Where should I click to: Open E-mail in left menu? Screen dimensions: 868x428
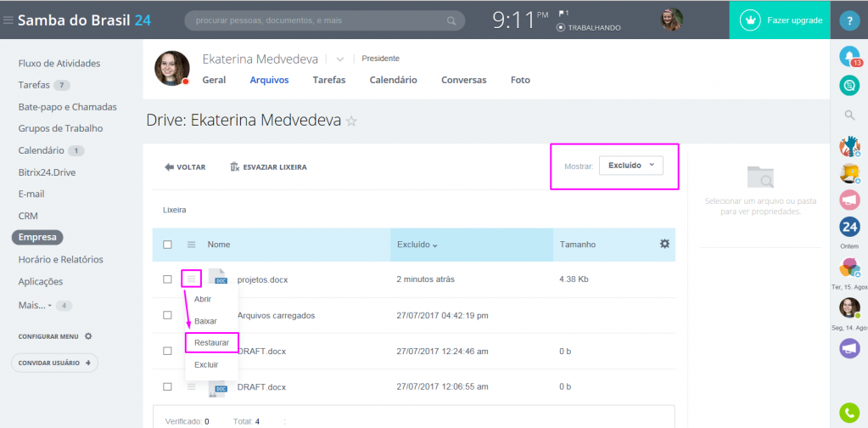pos(31,194)
